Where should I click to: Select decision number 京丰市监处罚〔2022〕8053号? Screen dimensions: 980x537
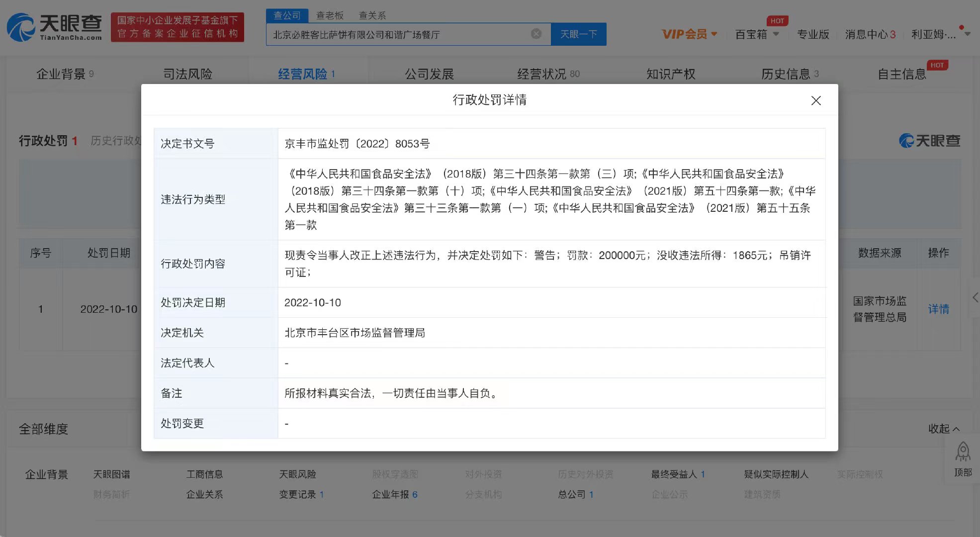click(x=356, y=144)
